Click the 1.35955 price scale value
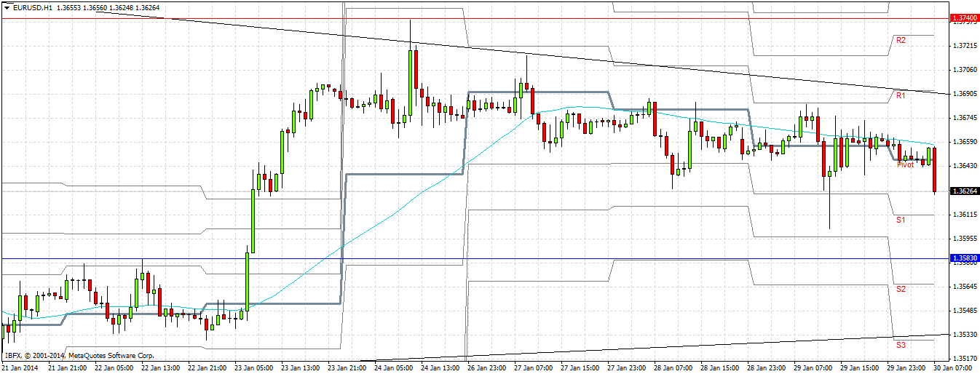Image resolution: width=980 pixels, height=374 pixels. point(964,239)
